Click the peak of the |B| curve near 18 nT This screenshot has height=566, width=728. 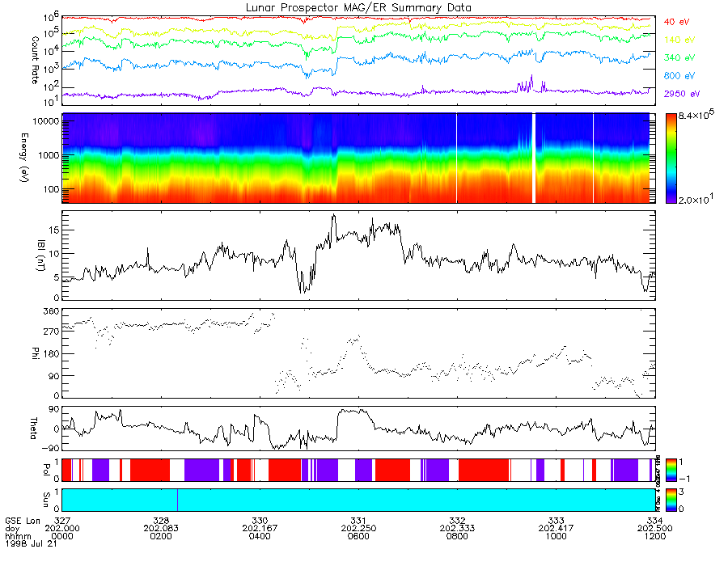point(333,216)
